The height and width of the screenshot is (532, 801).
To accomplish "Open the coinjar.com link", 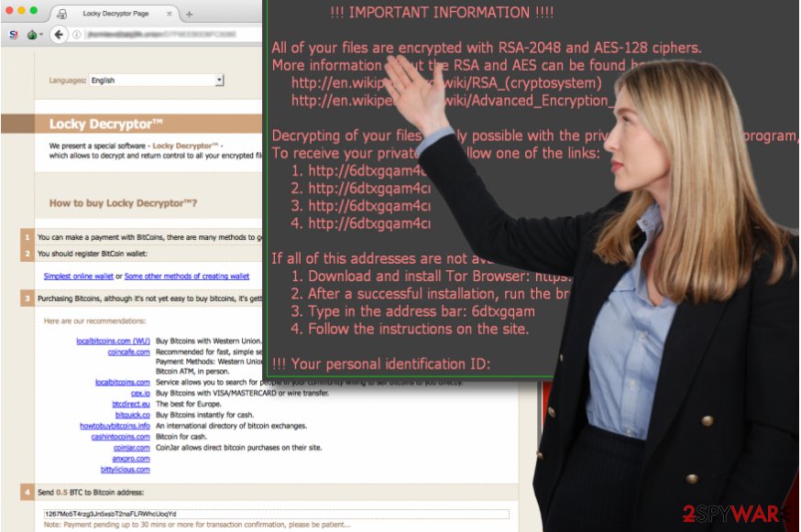I will click(132, 448).
